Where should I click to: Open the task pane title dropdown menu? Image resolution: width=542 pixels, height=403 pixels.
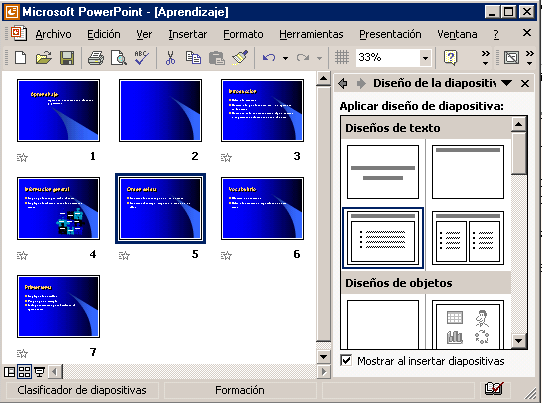[x=506, y=83]
